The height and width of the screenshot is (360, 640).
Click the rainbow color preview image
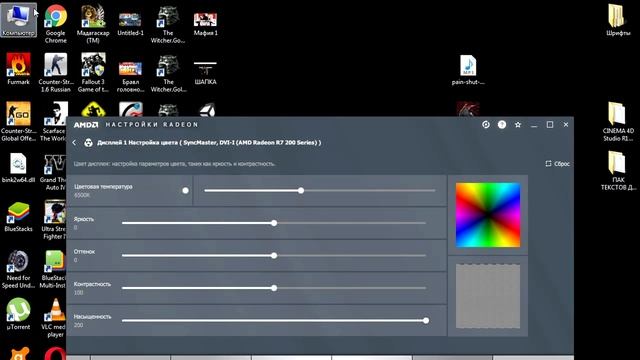(x=488, y=215)
